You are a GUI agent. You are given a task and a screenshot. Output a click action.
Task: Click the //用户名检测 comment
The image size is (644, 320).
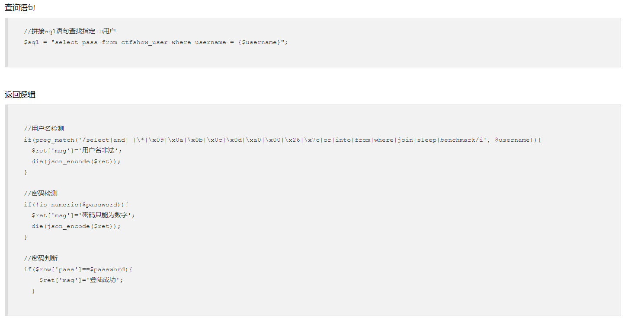click(44, 129)
